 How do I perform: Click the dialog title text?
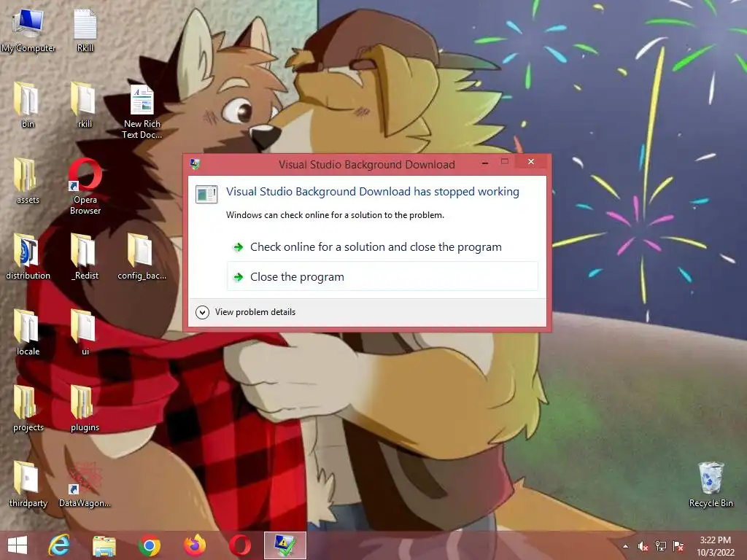click(x=367, y=165)
